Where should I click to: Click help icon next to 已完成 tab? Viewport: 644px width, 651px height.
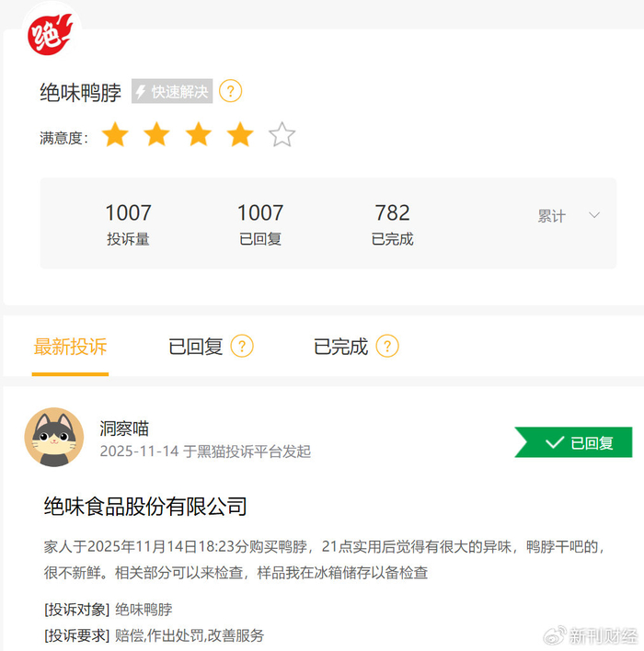(x=387, y=346)
